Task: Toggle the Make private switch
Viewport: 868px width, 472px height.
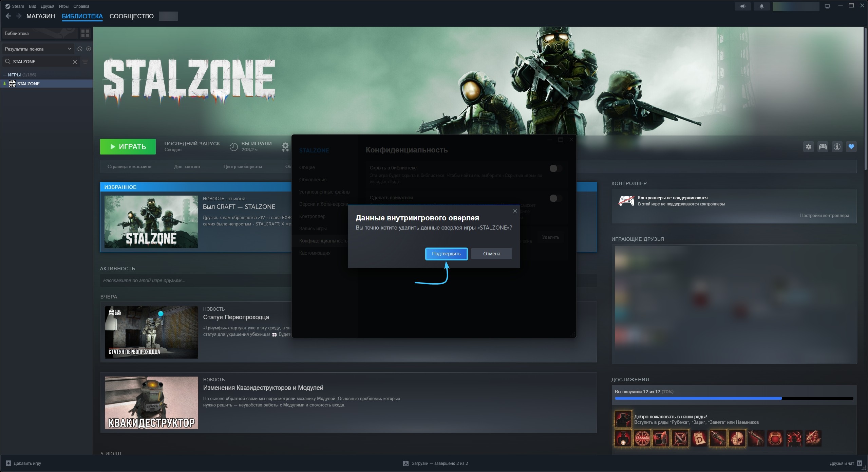Action: point(555,198)
